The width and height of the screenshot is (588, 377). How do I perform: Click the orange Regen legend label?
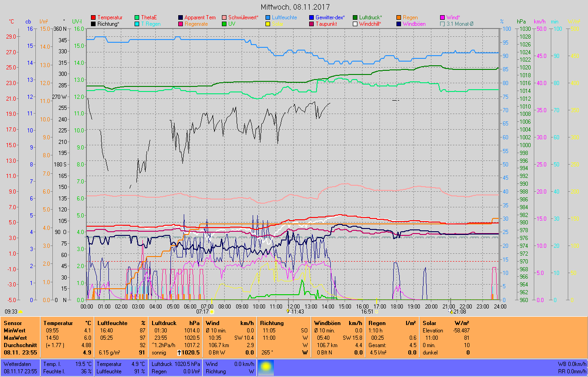[x=410, y=17]
